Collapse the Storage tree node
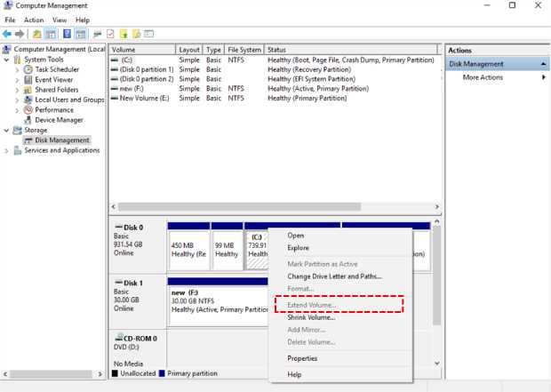The image size is (551, 392). click(6, 131)
